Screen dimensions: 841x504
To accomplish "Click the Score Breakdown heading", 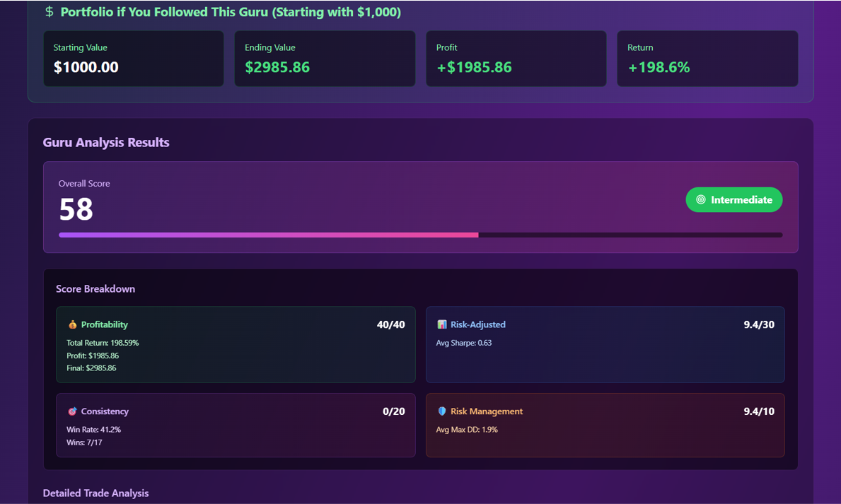I will 95,289.
